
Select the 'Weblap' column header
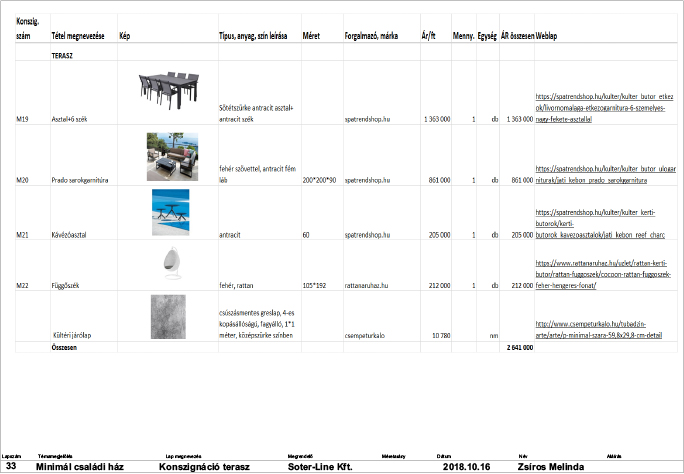(547, 36)
